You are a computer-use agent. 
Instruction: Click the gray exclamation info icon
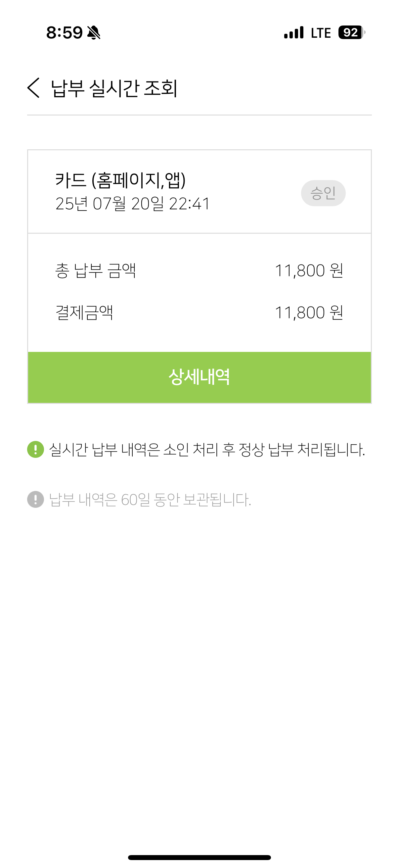[35, 499]
